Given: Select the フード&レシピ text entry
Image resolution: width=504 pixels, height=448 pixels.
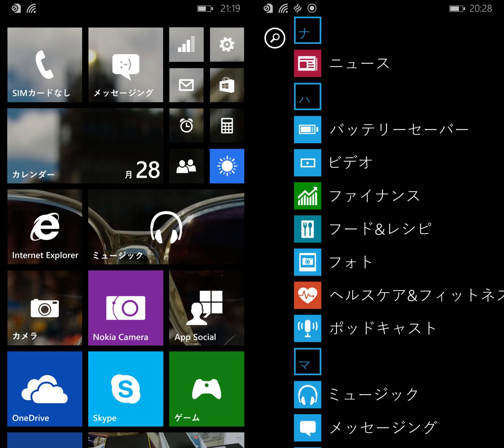Looking at the screenshot, I should (380, 229).
